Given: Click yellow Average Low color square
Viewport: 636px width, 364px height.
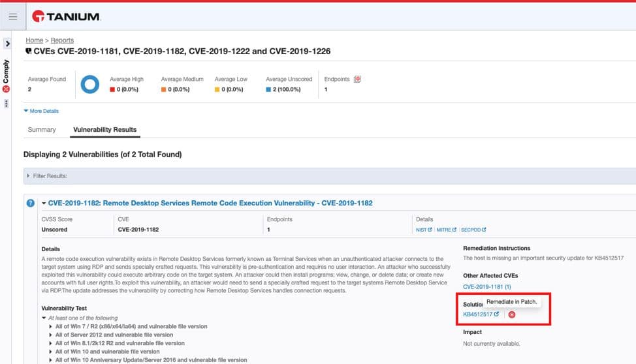Looking at the screenshot, I should pos(217,89).
